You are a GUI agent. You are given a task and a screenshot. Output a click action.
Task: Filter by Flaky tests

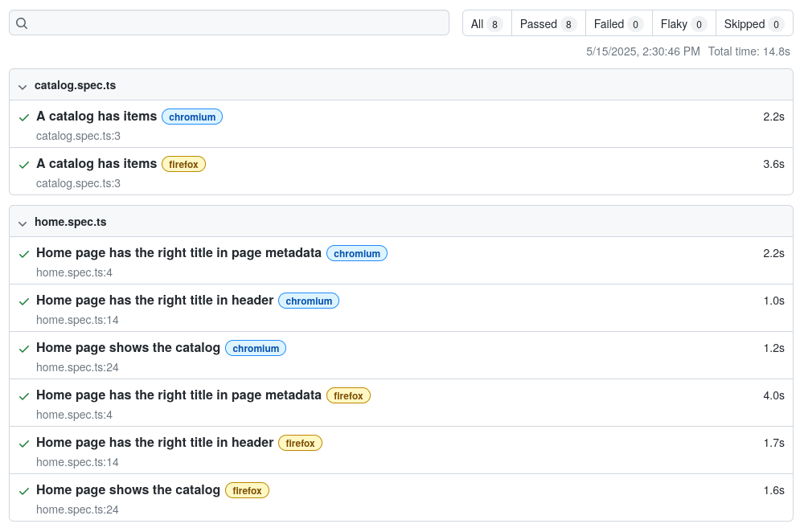click(x=683, y=24)
